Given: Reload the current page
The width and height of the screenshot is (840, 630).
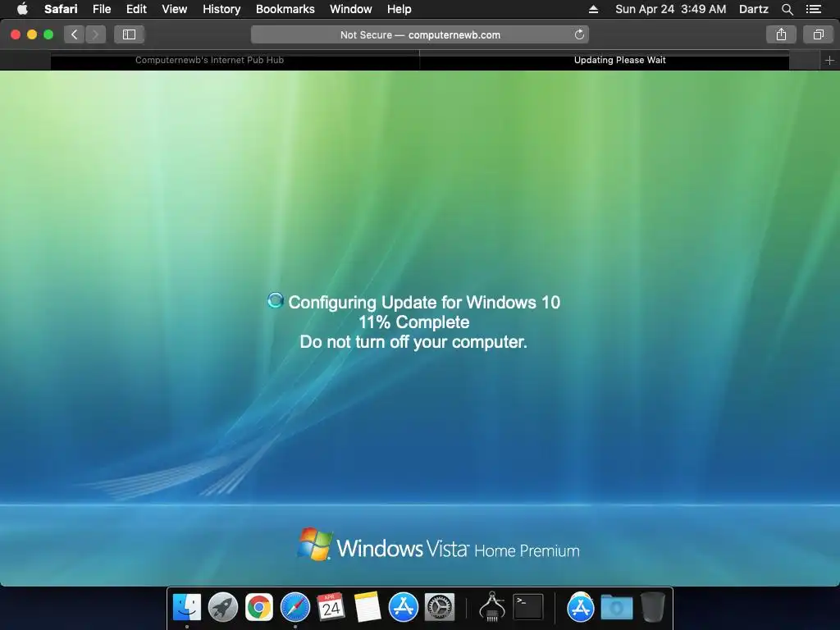Looking at the screenshot, I should [579, 34].
